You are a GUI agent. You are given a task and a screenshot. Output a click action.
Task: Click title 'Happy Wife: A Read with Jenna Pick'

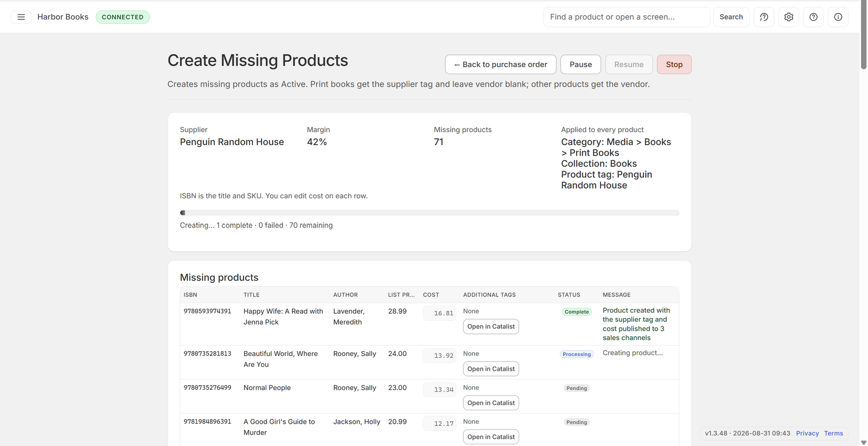click(x=283, y=316)
